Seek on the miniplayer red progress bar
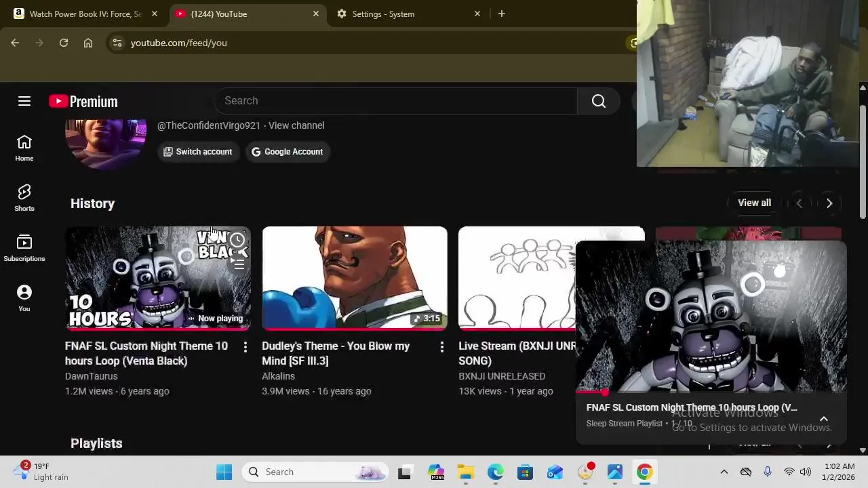The image size is (868, 488). [711, 392]
